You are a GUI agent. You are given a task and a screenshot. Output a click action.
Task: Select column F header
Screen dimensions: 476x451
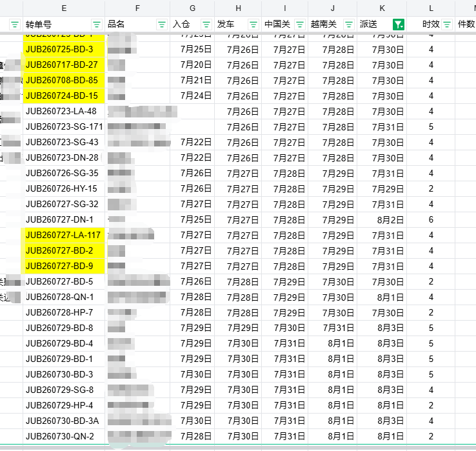click(137, 8)
